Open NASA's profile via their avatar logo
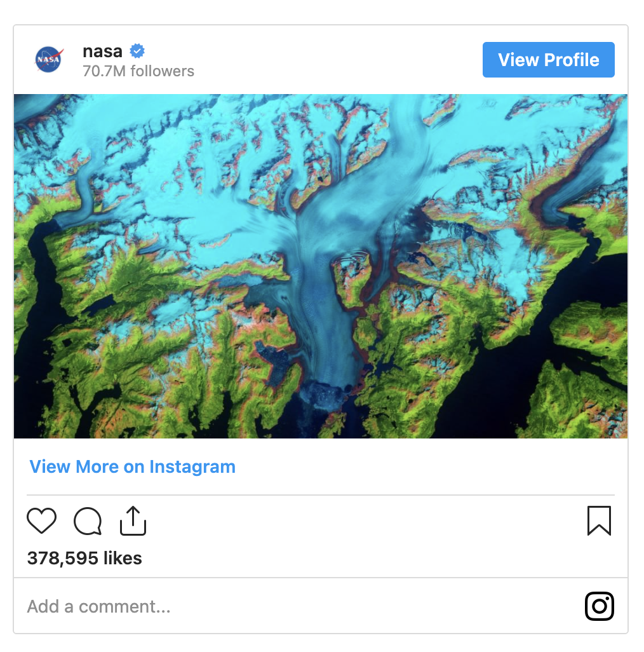The image size is (644, 652). [x=48, y=59]
